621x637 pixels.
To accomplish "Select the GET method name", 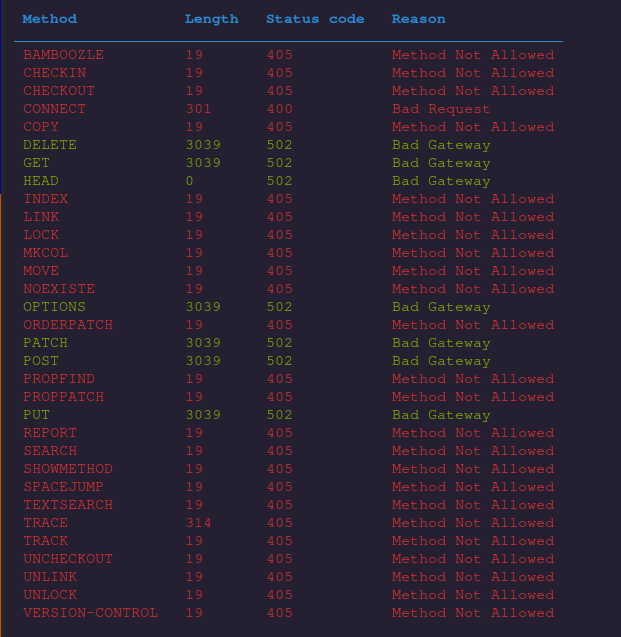I will (x=37, y=163).
